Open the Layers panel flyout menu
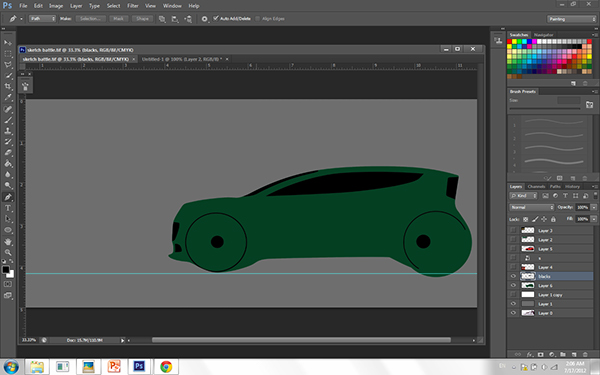The image size is (600, 375). (x=595, y=186)
